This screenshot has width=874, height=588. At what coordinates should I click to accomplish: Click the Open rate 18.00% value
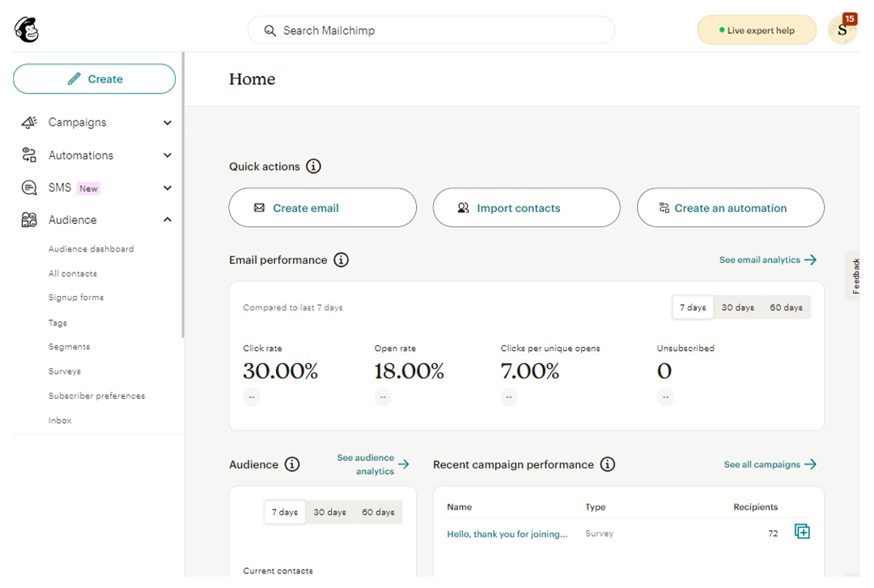pos(409,371)
